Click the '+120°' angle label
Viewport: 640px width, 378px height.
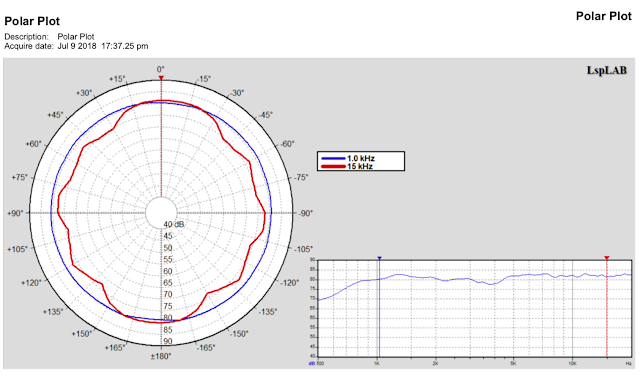point(31,283)
